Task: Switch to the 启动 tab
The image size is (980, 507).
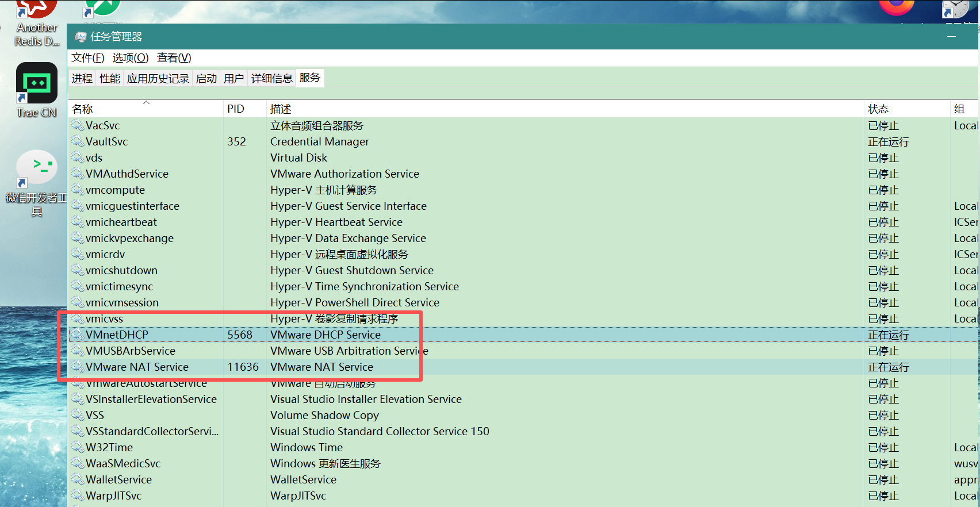Action: pos(206,79)
